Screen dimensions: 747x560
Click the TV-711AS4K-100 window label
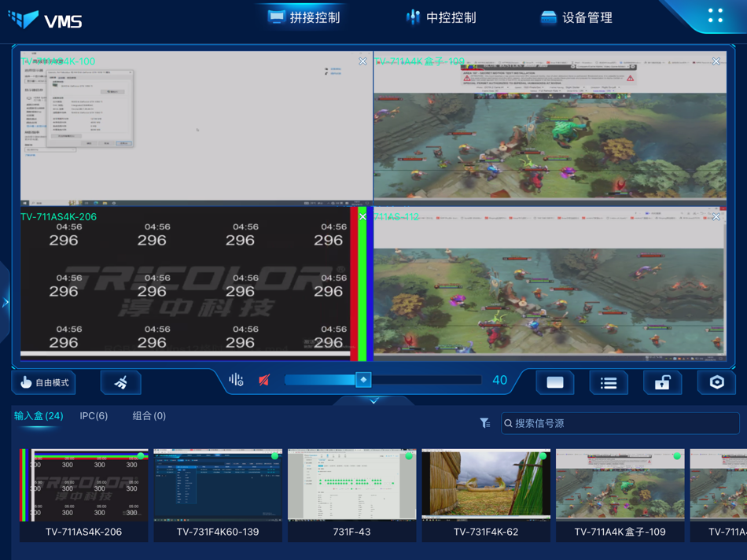click(x=57, y=61)
